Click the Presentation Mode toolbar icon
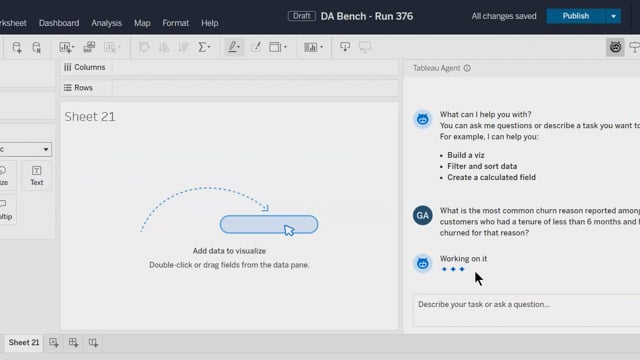Viewport: 640px width, 360px height. 365,47
